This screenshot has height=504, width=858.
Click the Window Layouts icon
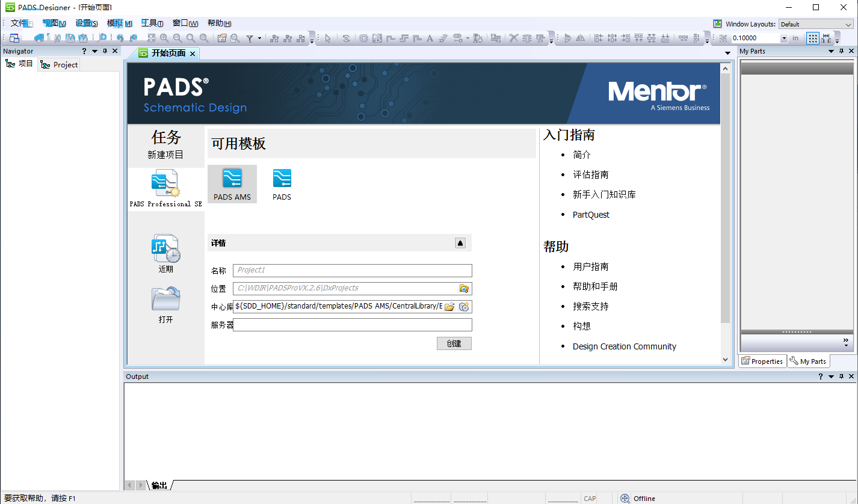pos(718,24)
